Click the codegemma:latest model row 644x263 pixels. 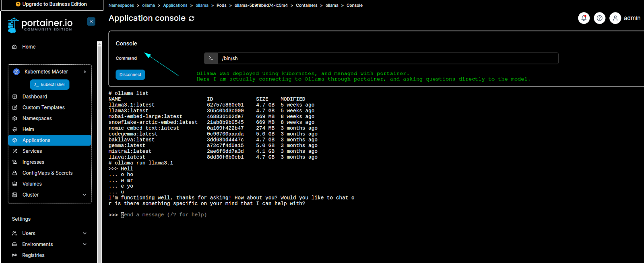coord(213,134)
